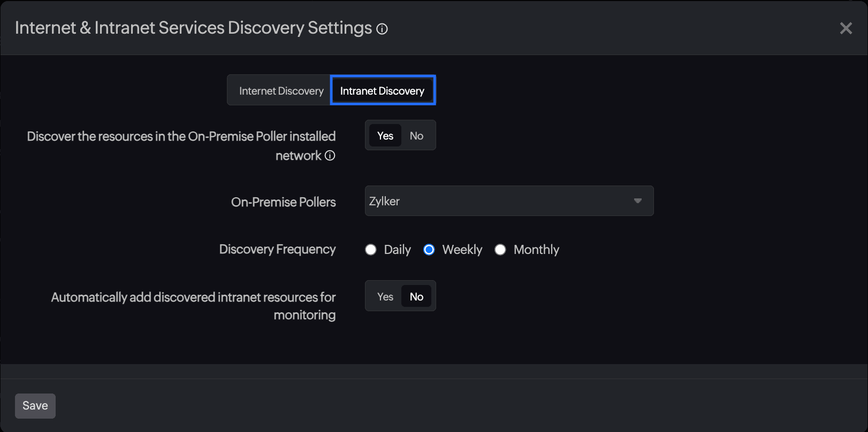
Task: Choose No for automatically adding intranet resources
Action: pyautogui.click(x=416, y=297)
